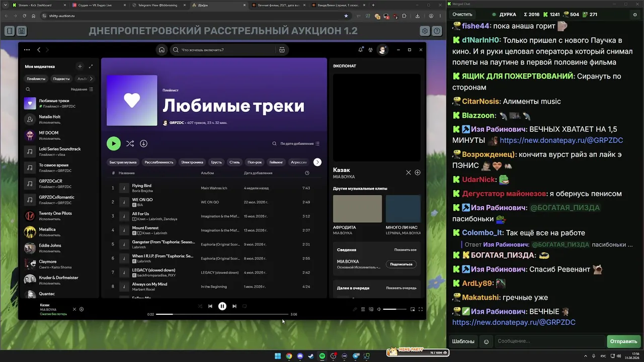Add Казак to playlist from right panel
Screen dimensions: 644x362
coord(418,172)
